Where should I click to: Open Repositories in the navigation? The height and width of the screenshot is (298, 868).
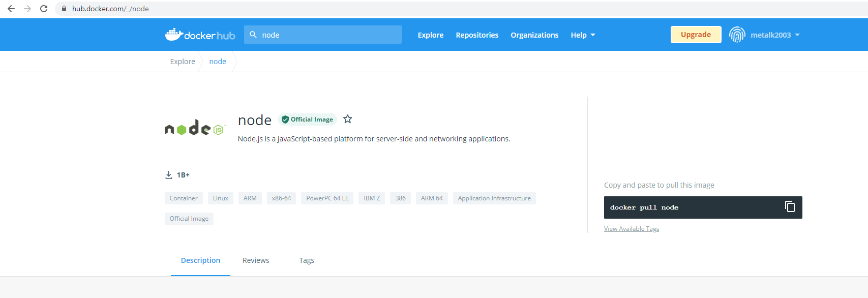(x=477, y=35)
